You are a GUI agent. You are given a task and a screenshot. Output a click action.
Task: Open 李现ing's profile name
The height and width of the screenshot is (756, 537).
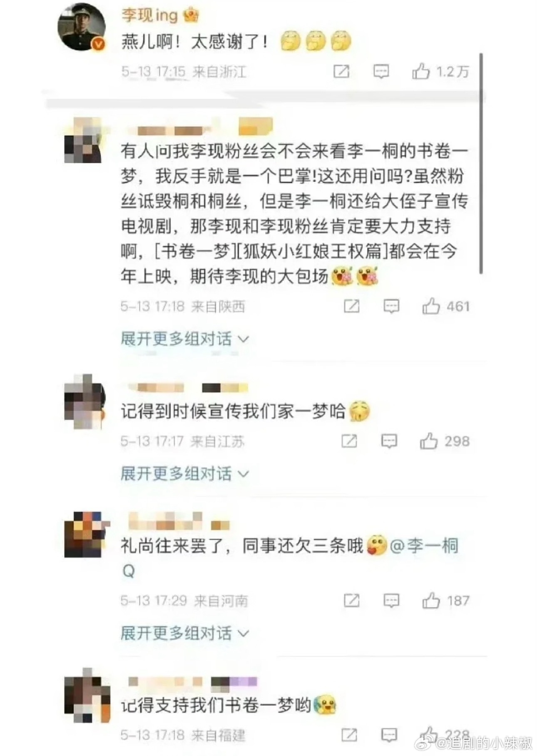pos(149,15)
